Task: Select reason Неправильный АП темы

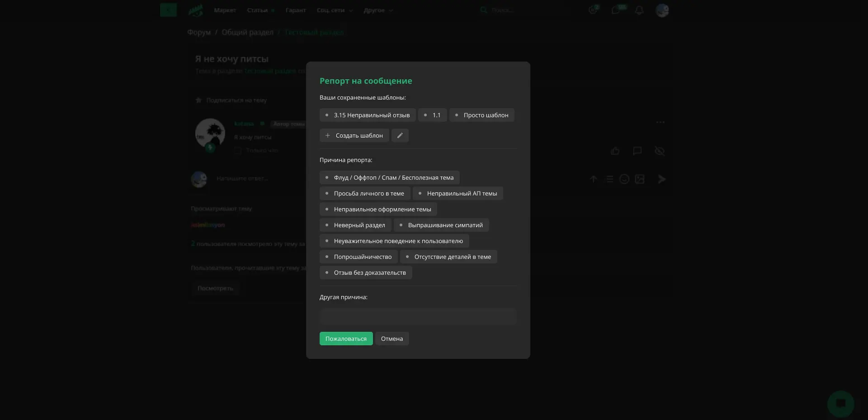Action: [x=458, y=193]
